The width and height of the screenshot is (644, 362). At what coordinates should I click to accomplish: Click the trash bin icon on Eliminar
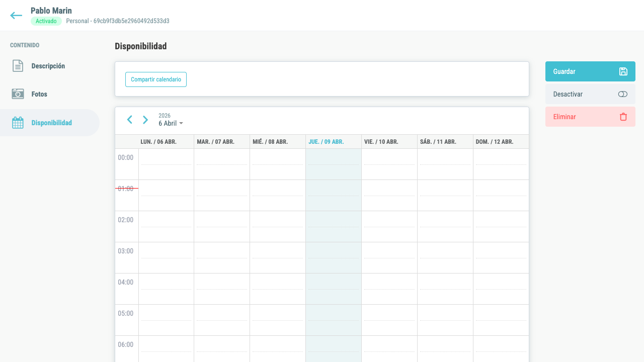[623, 117]
